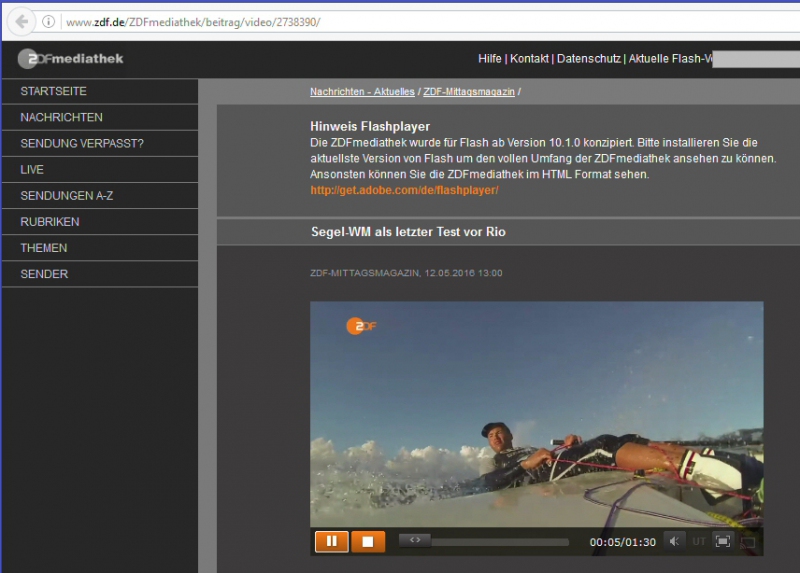The height and width of the screenshot is (573, 800).
Task: Select LIVE in the sidebar
Action: [100, 169]
